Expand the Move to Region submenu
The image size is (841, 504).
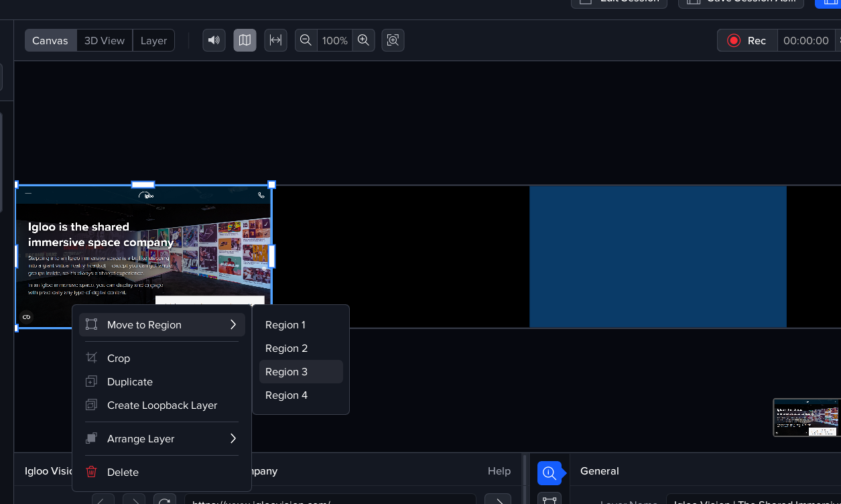[161, 325]
